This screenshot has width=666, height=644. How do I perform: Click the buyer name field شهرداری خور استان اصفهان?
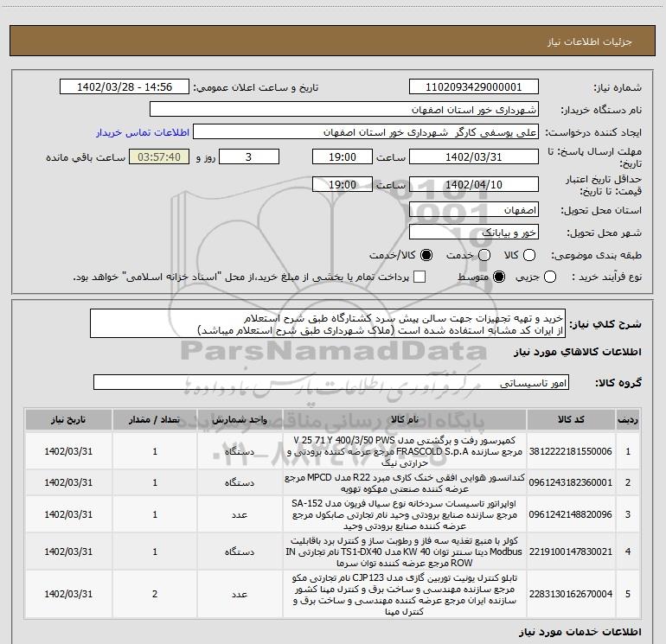344,110
